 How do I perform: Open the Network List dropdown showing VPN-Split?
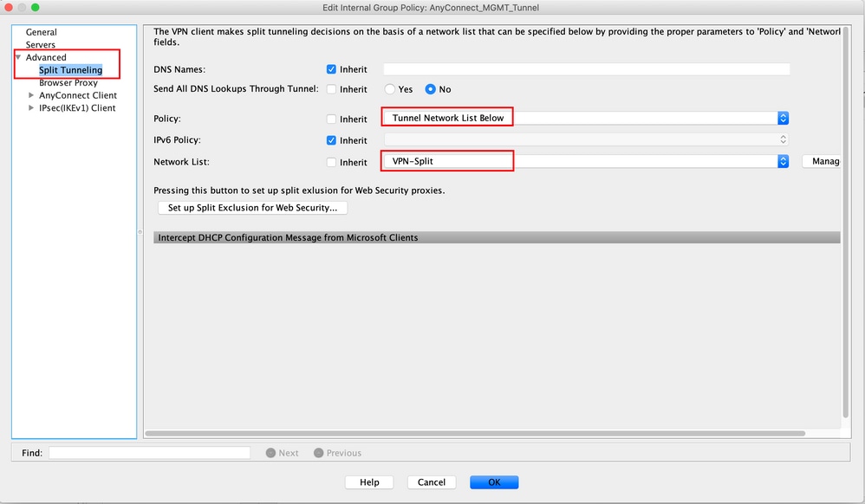(587, 161)
